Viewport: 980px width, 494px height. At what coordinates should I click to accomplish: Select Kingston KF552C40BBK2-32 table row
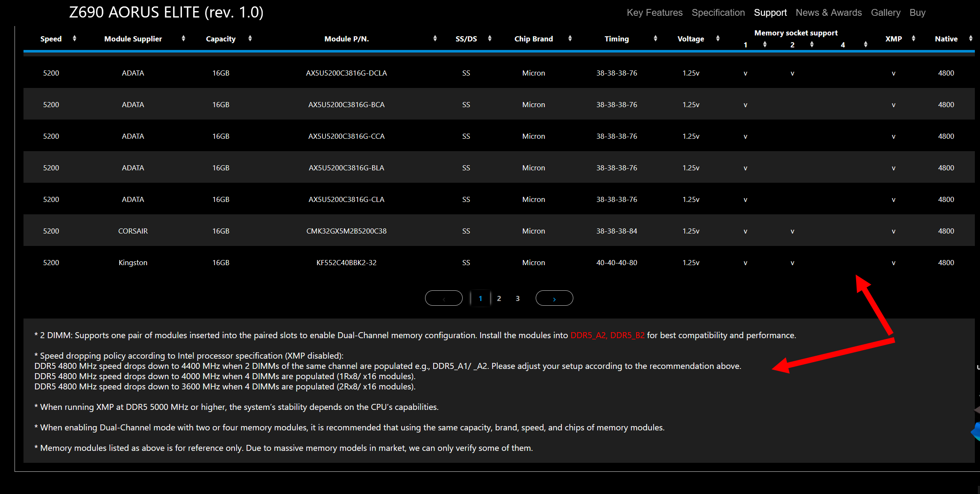coord(346,263)
